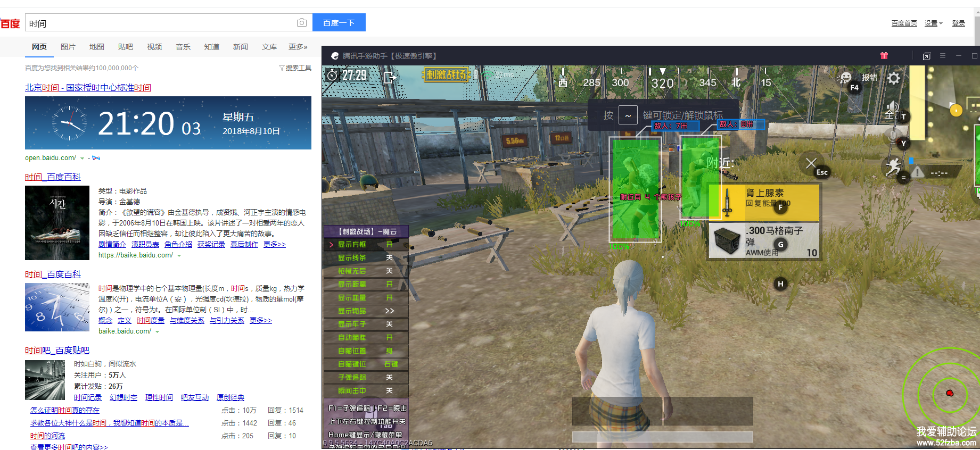Click the 百度首页 link
The width and height of the screenshot is (980, 450).
click(x=904, y=23)
